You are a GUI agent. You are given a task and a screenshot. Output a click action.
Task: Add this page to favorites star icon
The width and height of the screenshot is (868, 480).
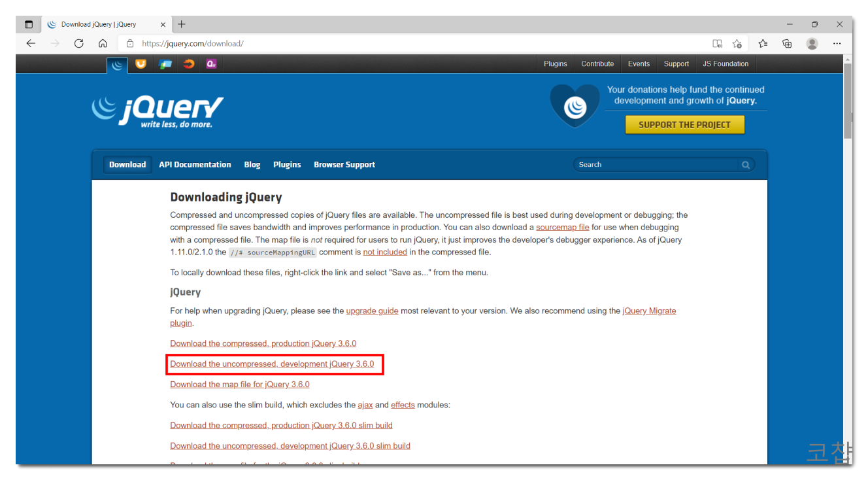coord(737,44)
